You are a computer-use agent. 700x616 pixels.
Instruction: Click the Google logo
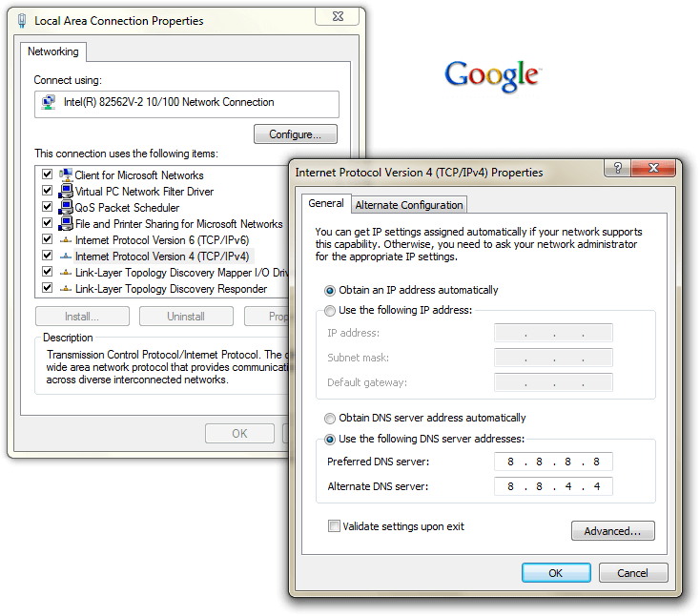(x=493, y=76)
